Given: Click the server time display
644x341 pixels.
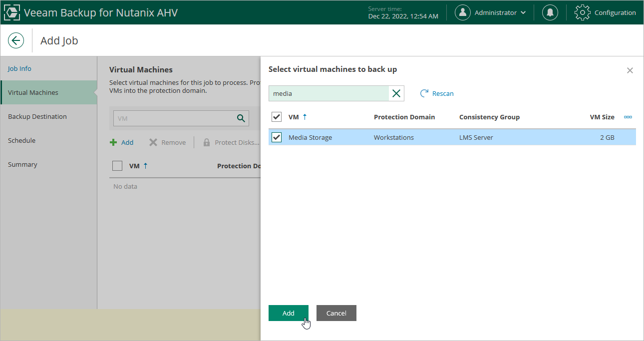Looking at the screenshot, I should pos(403,12).
